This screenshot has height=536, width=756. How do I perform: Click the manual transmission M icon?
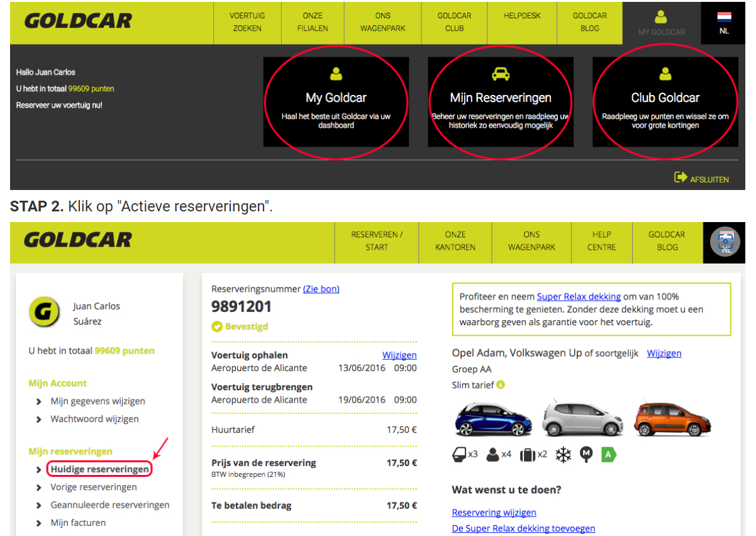[x=586, y=454]
